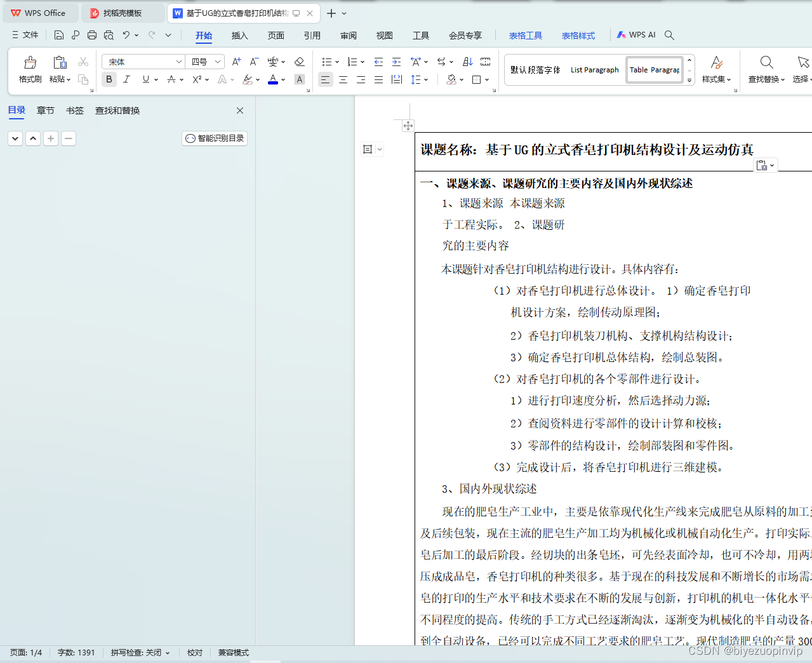Open the font name 宋体 dropdown
The image size is (812, 663).
(178, 62)
